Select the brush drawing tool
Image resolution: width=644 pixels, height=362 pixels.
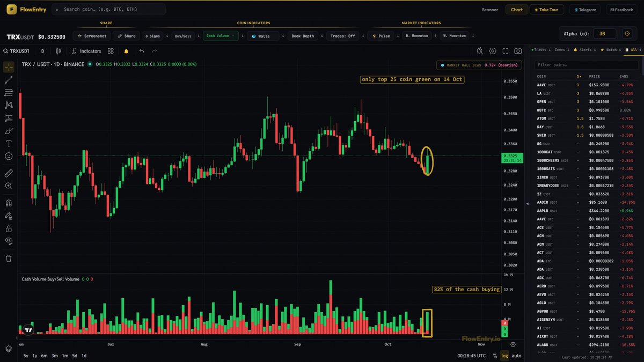(x=9, y=131)
